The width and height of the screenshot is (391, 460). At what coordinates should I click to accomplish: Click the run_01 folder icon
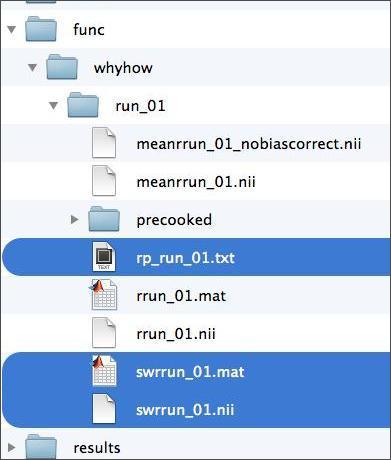click(83, 105)
